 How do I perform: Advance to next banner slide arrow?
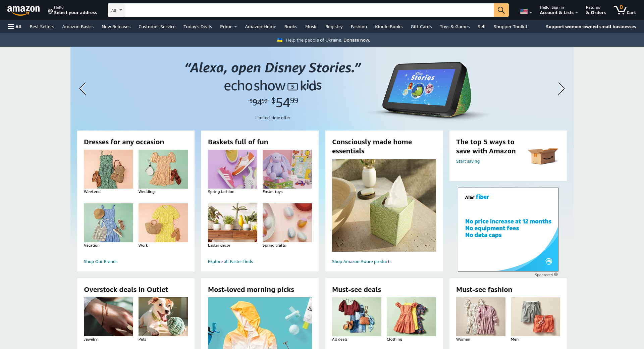tap(561, 89)
